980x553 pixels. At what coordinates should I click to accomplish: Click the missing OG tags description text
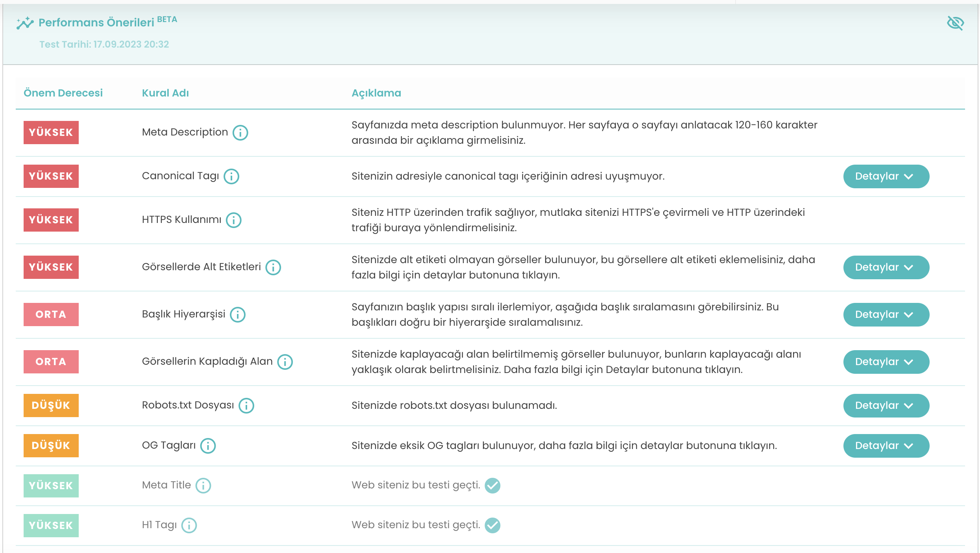(564, 445)
